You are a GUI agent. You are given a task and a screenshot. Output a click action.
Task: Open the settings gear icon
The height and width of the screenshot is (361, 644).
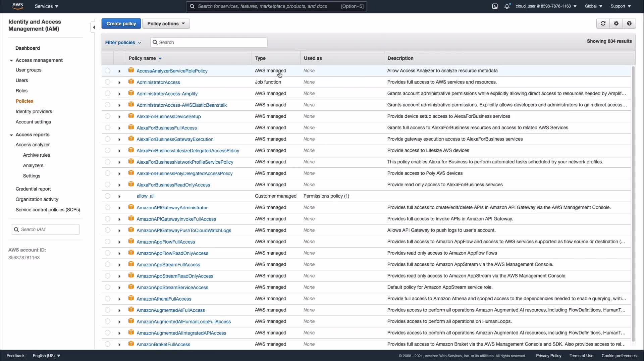616,23
